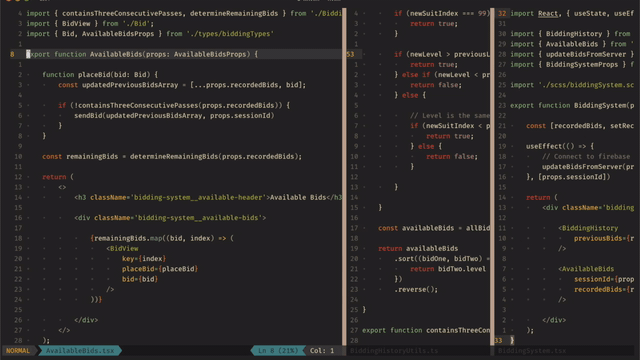Screen dimensions: 640x360
Task: Click the 'import { Bid, AvailableBidsProps }' line
Action: coord(150,34)
